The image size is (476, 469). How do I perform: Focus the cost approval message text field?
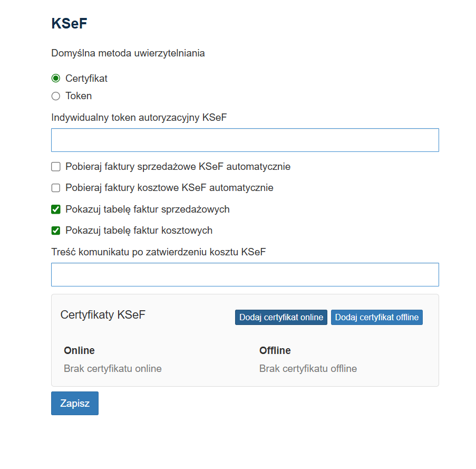pyautogui.click(x=245, y=275)
